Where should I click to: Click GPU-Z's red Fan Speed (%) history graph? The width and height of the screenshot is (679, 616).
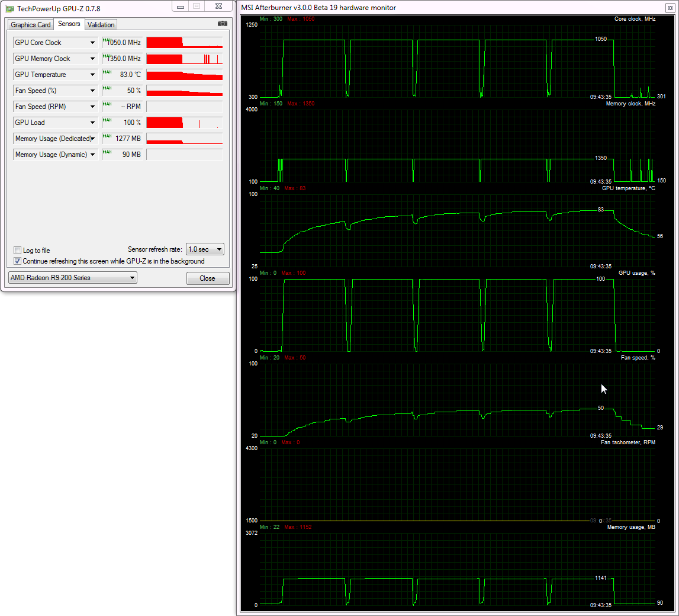click(185, 91)
